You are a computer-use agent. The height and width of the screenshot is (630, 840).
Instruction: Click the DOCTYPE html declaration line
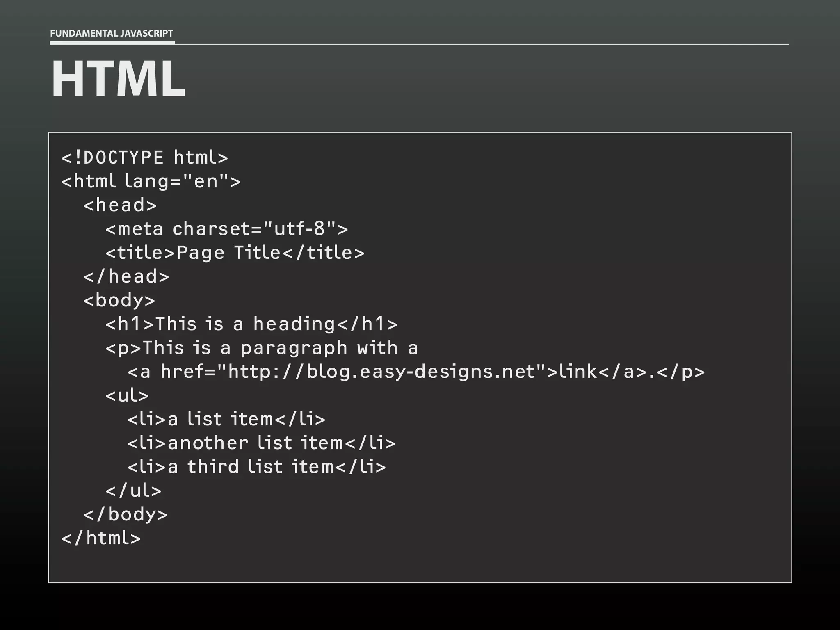[144, 157]
